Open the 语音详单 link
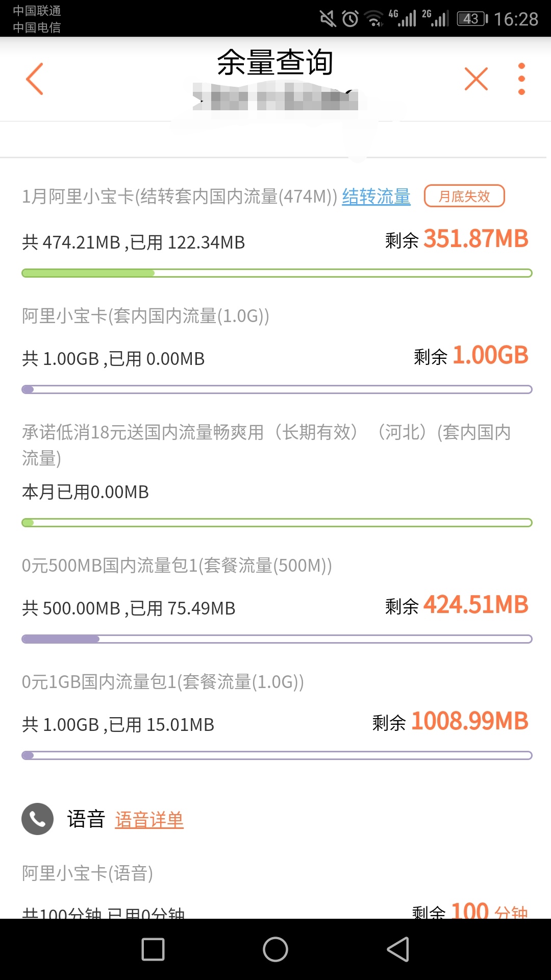551x980 pixels. pos(149,820)
